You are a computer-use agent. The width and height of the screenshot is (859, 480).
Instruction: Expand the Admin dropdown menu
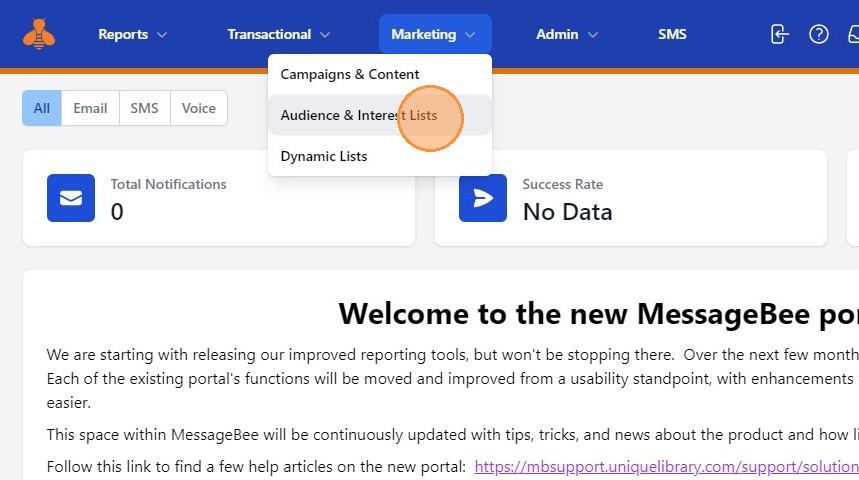click(566, 34)
